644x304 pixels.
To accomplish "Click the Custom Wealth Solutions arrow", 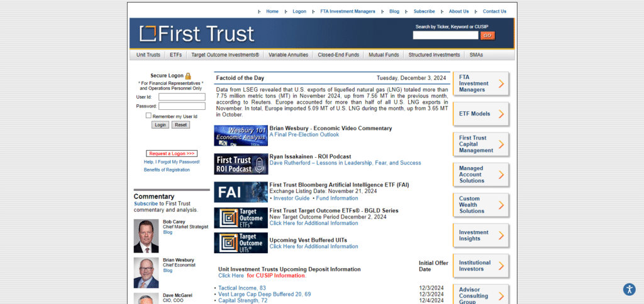I will click(501, 205).
